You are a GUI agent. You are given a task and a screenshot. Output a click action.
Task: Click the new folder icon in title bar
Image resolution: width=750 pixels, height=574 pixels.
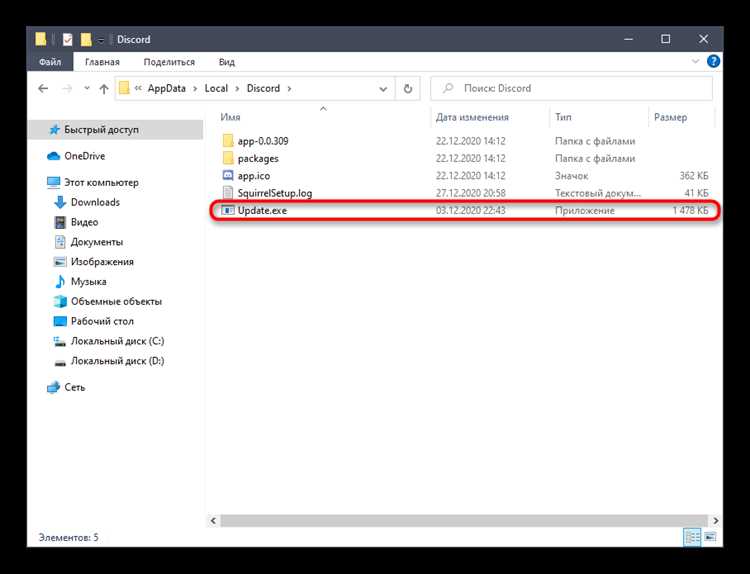point(86,39)
